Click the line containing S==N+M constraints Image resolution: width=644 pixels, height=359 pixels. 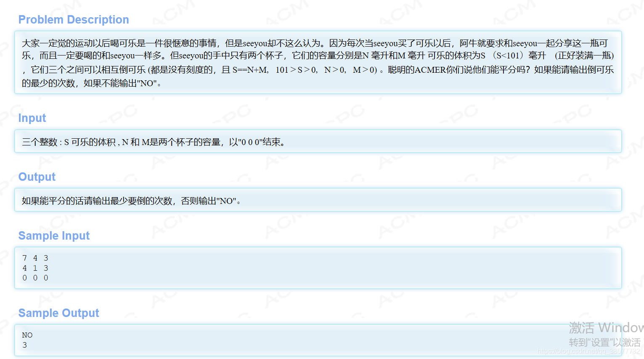[x=318, y=70]
